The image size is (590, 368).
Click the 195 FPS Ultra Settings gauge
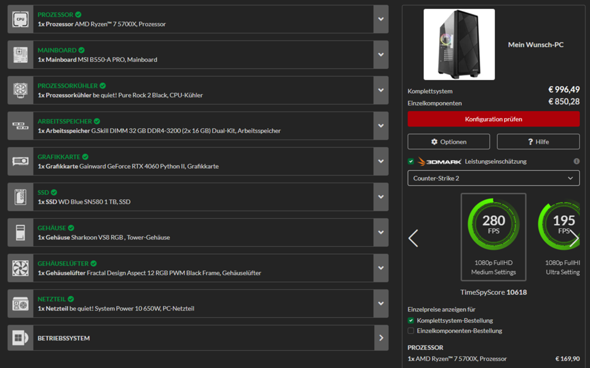[559, 237]
